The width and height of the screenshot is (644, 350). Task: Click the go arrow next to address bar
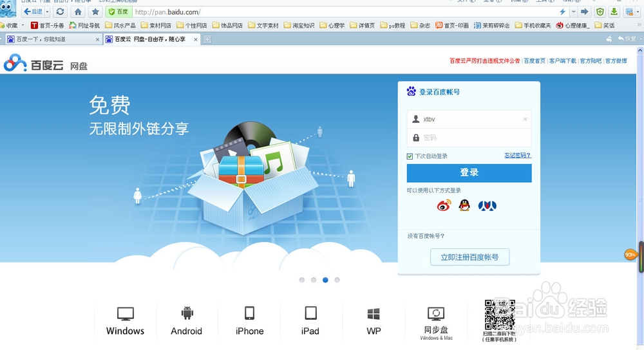coord(585,12)
